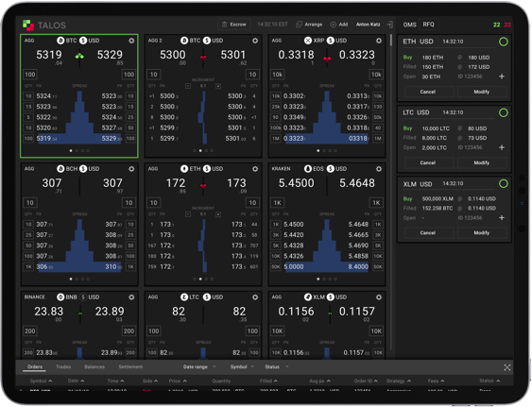Image resolution: width=532 pixels, height=407 pixels.
Task: Expand ETH USD order with plus icon
Action: click(502, 76)
